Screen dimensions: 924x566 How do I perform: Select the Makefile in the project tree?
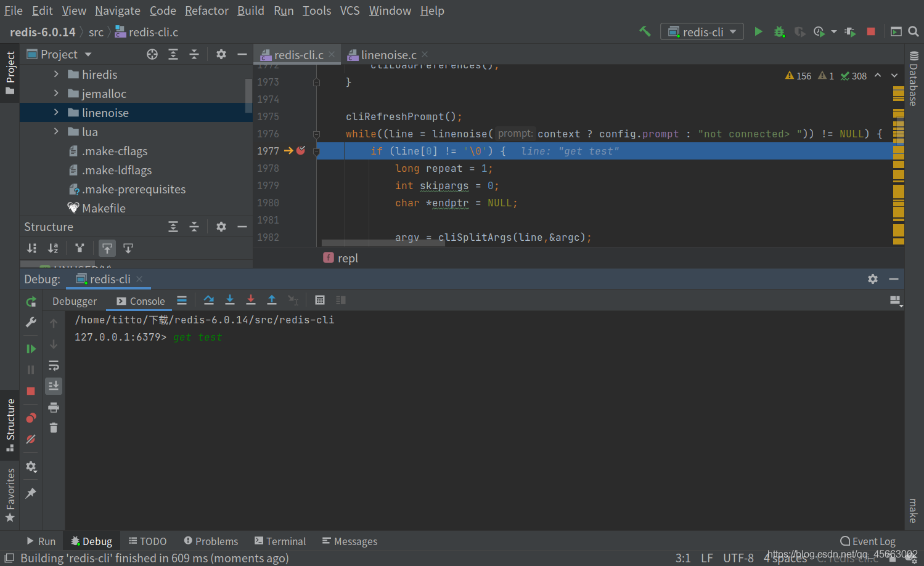(103, 208)
